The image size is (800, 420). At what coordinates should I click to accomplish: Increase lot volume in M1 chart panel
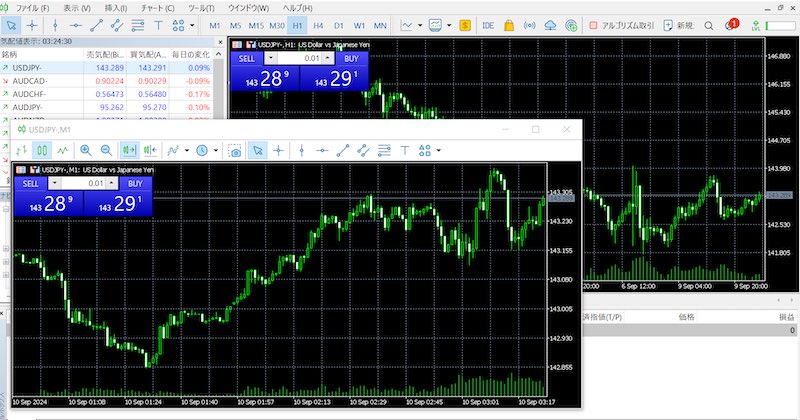112,184
